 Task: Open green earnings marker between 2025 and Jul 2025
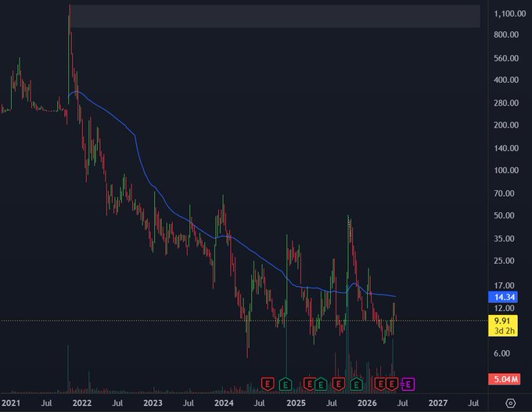tap(321, 385)
